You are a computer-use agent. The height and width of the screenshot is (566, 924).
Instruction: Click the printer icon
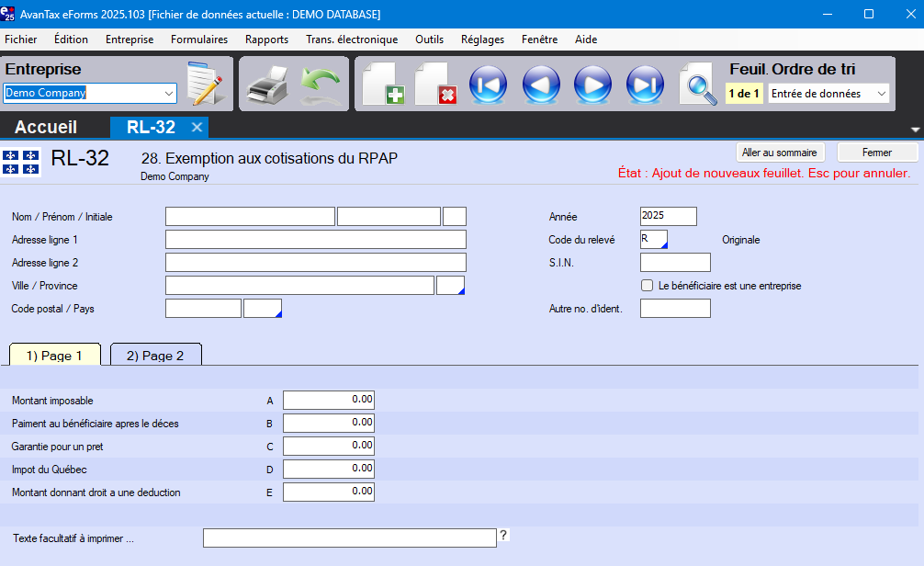pyautogui.click(x=267, y=85)
